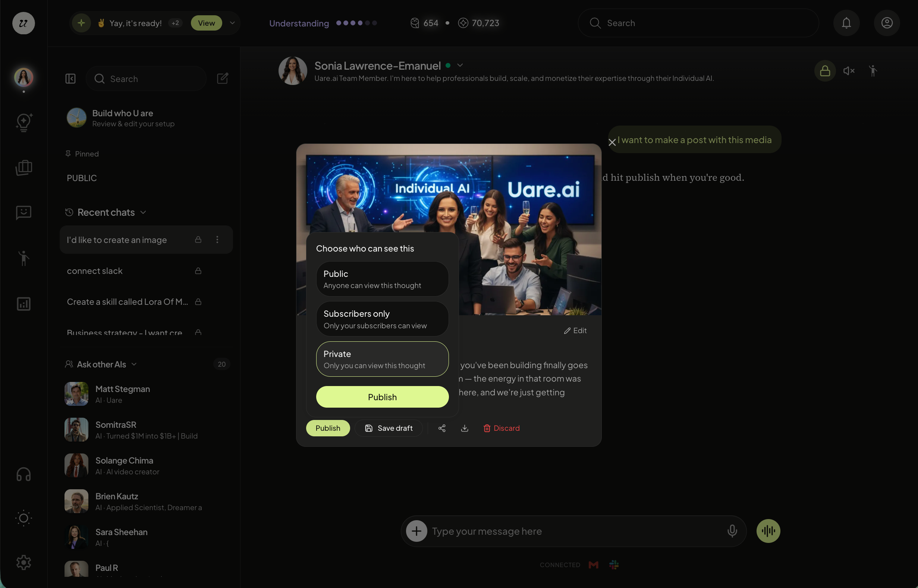Open the notifications bell
This screenshot has width=918, height=588.
[846, 23]
